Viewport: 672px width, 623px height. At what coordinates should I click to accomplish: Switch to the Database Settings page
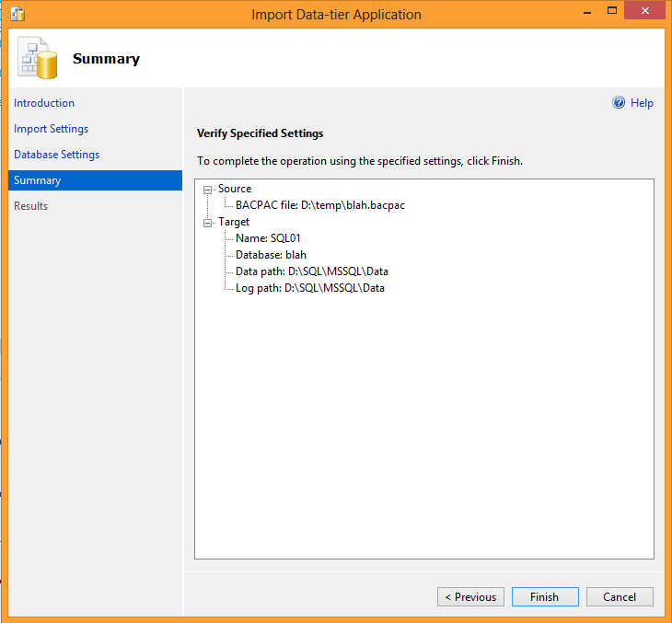[x=57, y=155]
